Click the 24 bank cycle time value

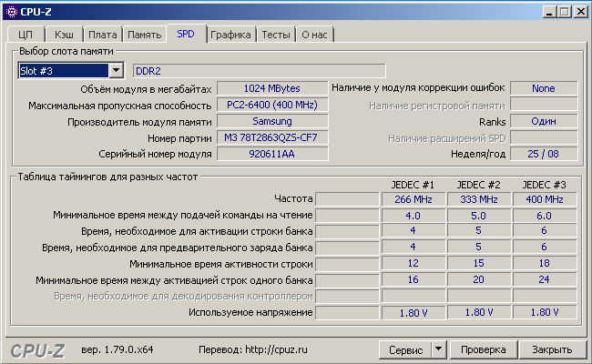point(545,279)
